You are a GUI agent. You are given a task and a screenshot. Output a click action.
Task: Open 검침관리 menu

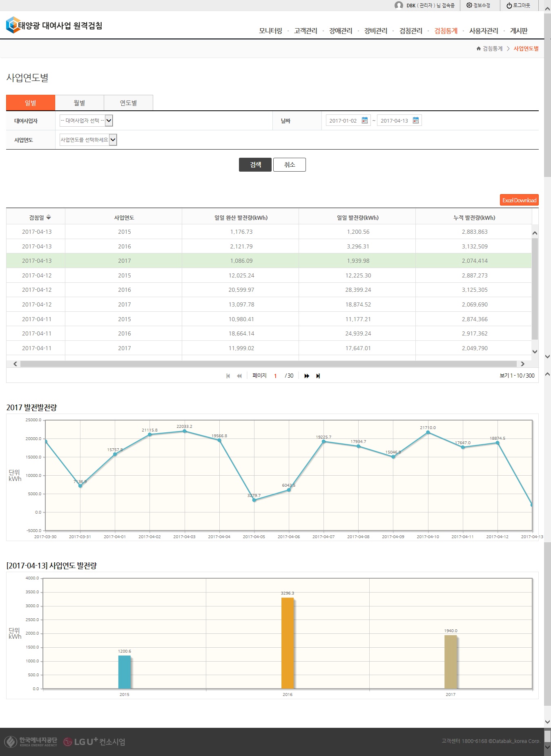pyautogui.click(x=411, y=31)
